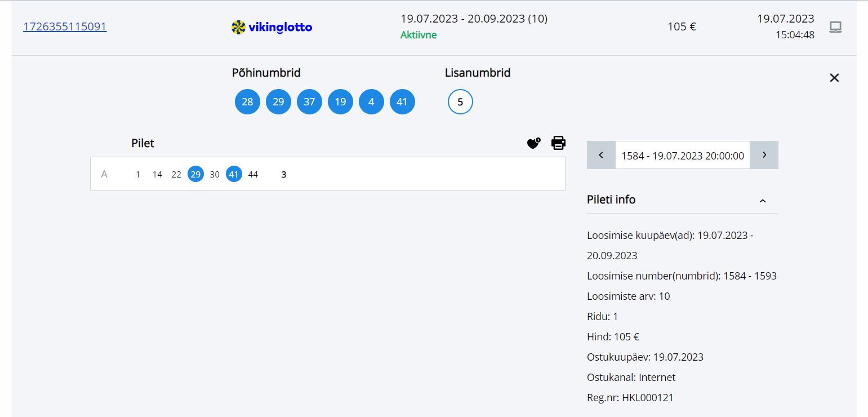The image size is (868, 417).
Task: Click main number ball 28
Action: (x=247, y=102)
